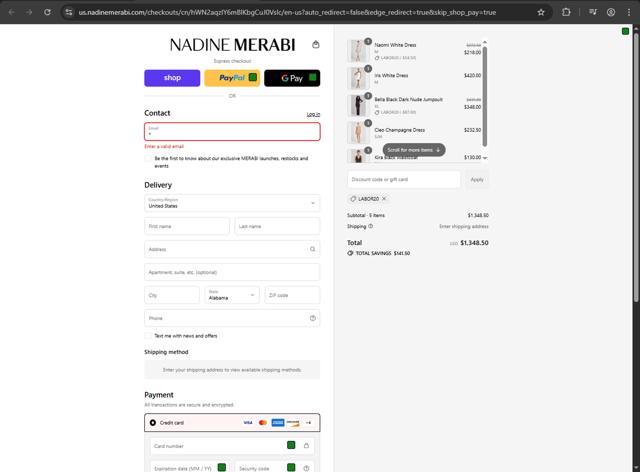The width and height of the screenshot is (640, 472).
Task: Open the Chrome three-dot menu
Action: [629, 12]
